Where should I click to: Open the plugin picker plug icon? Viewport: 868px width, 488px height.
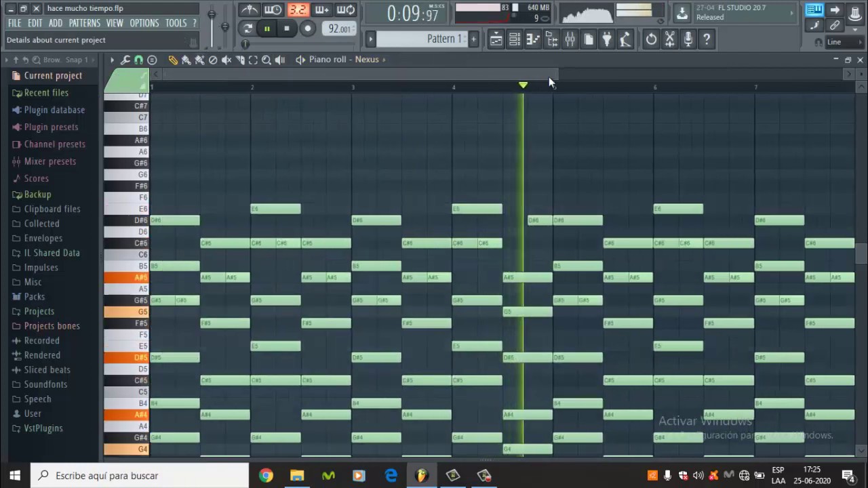click(607, 39)
